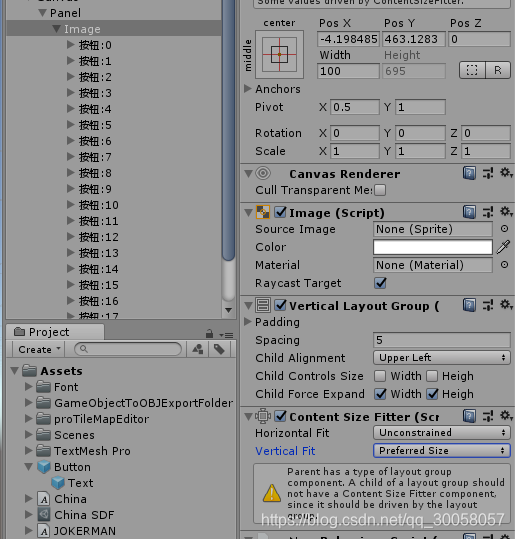Focus the Spacing value field

click(441, 340)
